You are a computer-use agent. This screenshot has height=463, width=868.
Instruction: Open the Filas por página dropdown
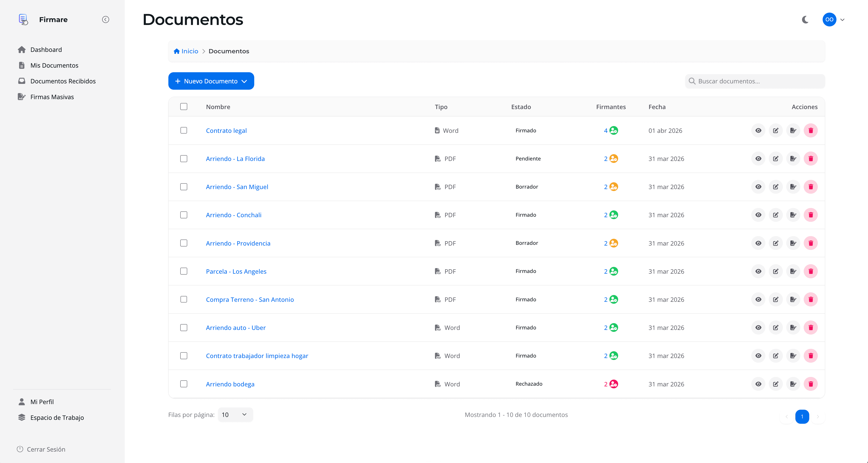[x=235, y=415]
